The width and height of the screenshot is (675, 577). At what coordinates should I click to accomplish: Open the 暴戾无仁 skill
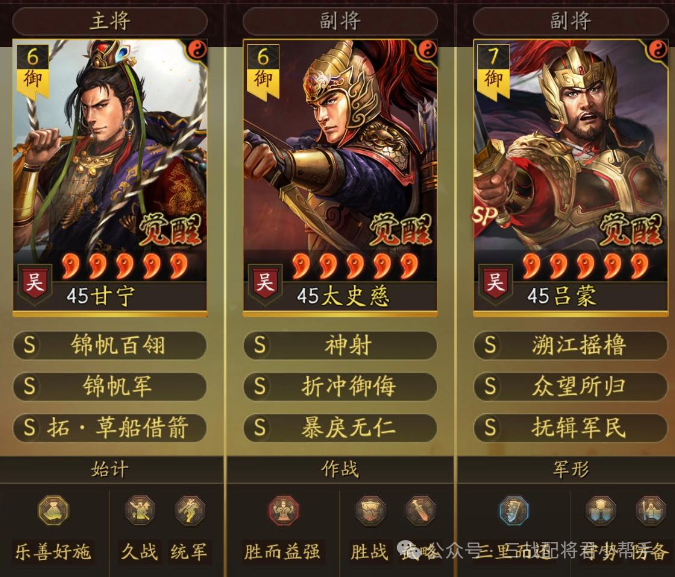(340, 428)
